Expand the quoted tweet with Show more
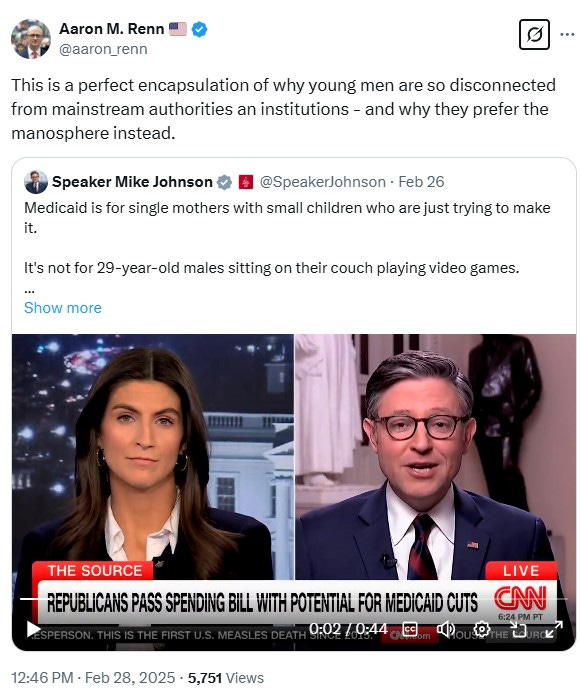Screen dimensions: 581x694 [63, 308]
